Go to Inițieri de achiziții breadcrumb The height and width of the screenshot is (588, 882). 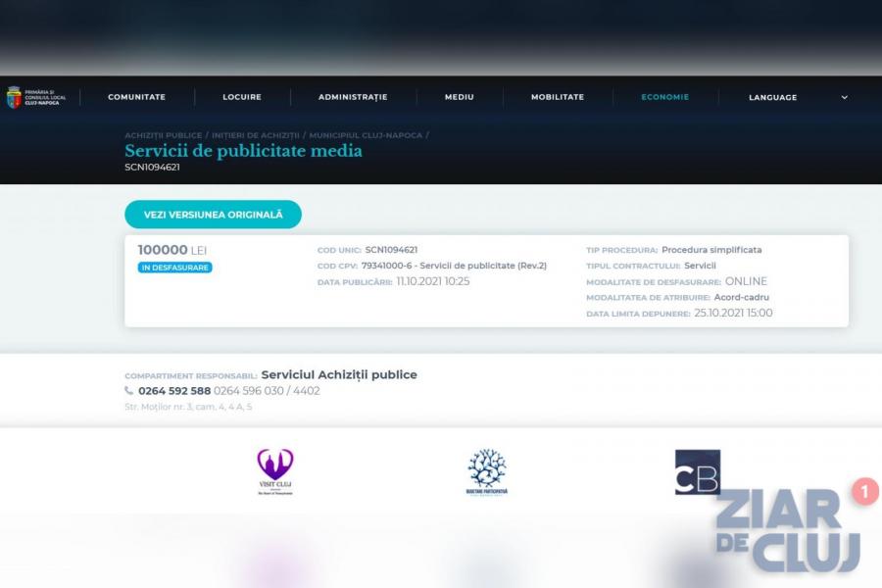pyautogui.click(x=256, y=135)
